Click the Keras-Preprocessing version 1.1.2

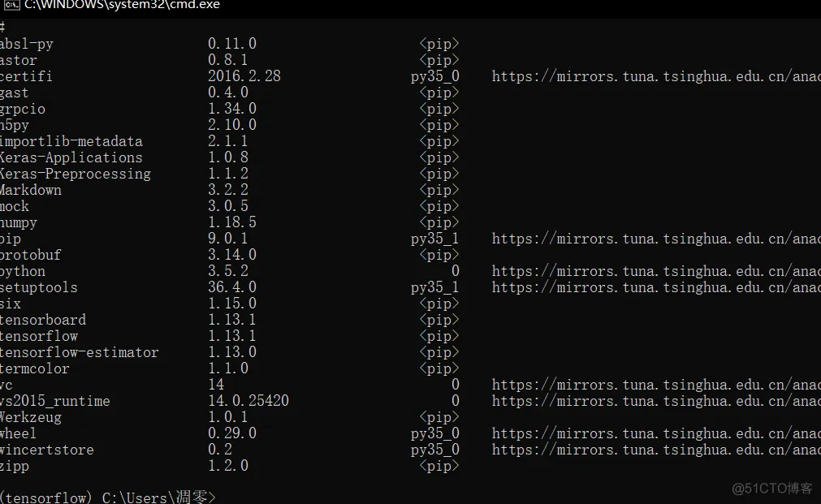pos(227,174)
